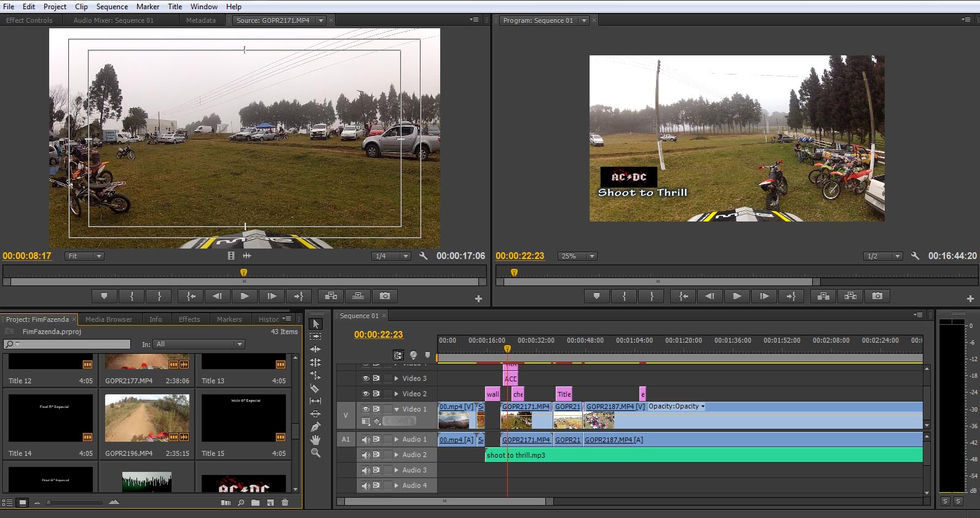
Task: Open the Sequence menu
Action: [x=112, y=6]
